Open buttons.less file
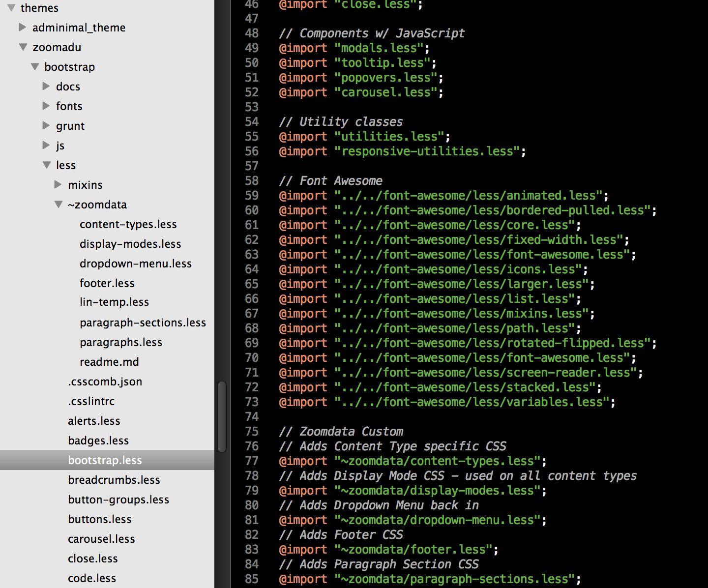This screenshot has height=588, width=708. (100, 519)
